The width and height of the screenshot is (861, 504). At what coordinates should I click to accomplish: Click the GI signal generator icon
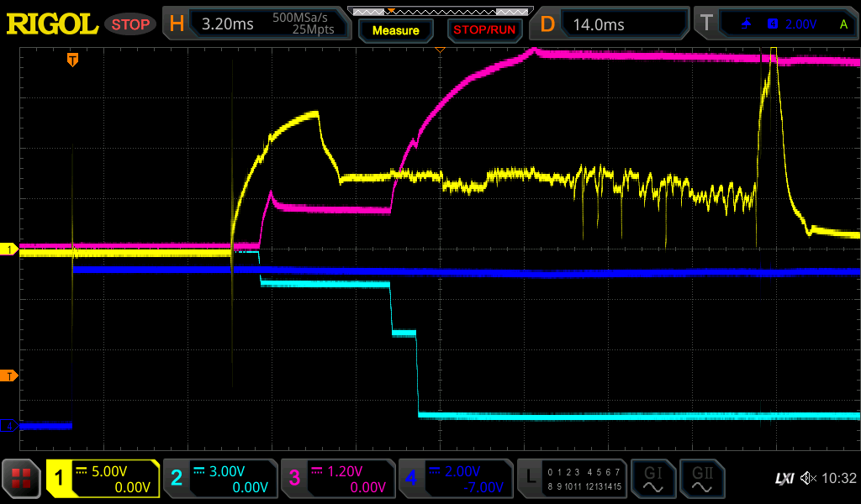coord(653,479)
